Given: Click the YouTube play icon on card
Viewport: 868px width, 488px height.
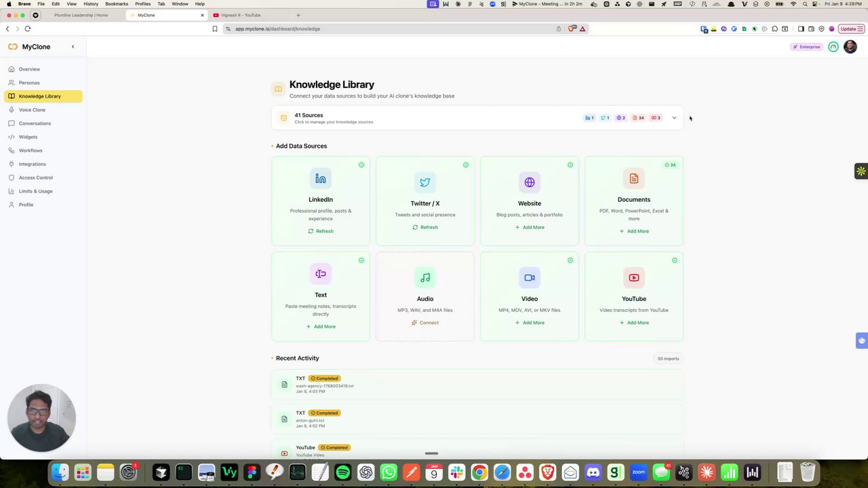Looking at the screenshot, I should (634, 278).
